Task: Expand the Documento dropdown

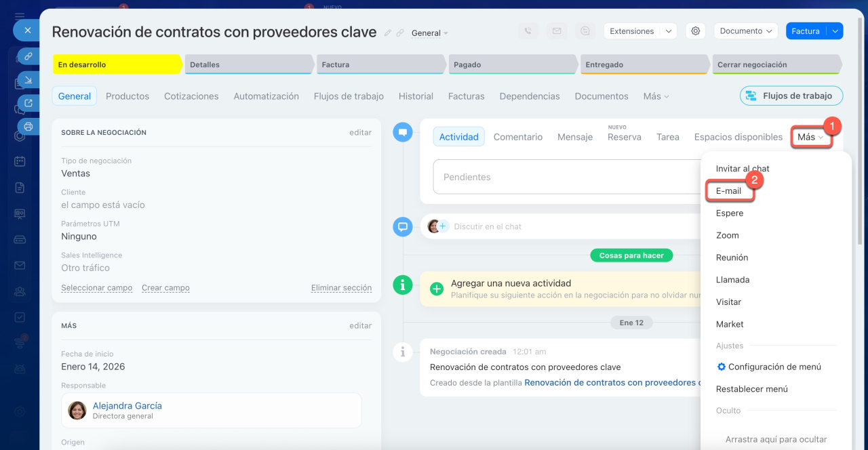Action: point(745,31)
